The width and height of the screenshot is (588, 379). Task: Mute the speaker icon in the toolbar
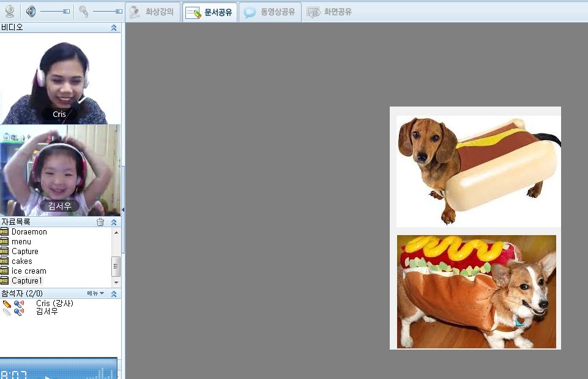tap(31, 11)
